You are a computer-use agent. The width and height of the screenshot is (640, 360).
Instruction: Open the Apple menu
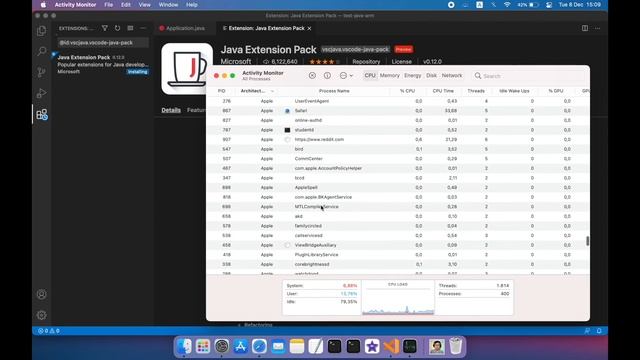43,5
